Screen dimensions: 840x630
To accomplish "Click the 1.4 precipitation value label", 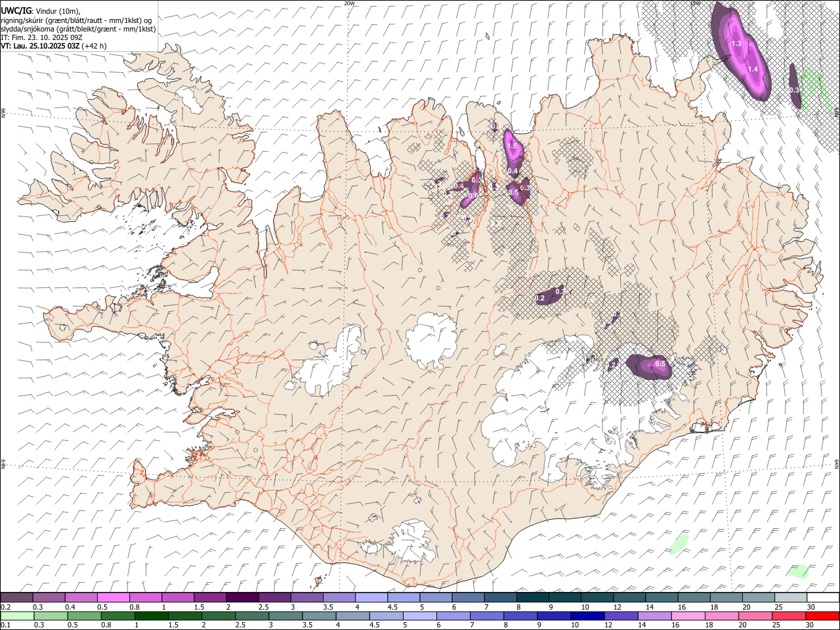I will [753, 69].
